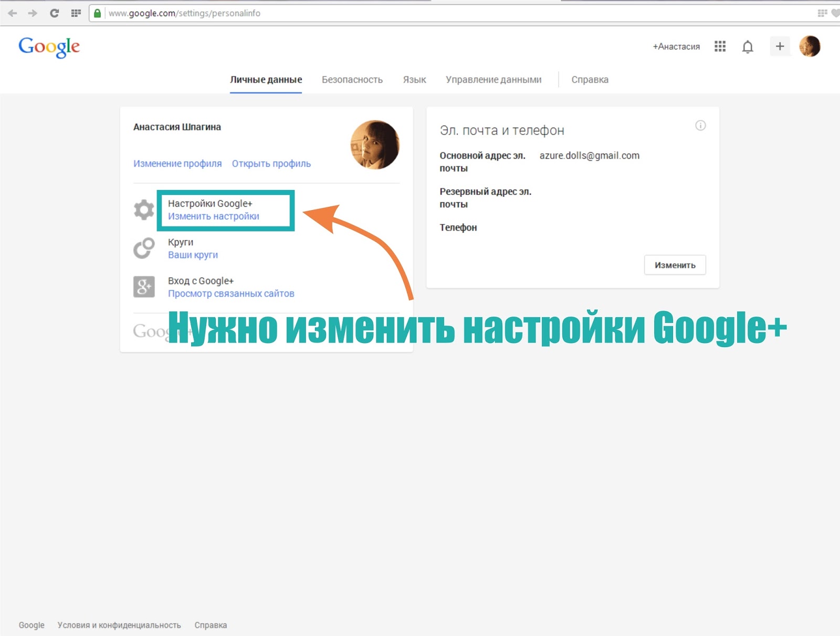Viewport: 840px width, 636px height.
Task: Click the g+ sign-in icon
Action: 144,287
